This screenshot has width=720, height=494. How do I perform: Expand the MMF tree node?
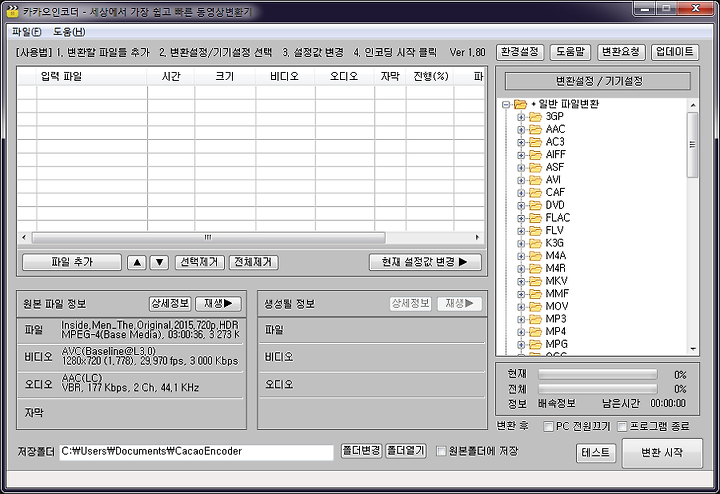coord(521,294)
